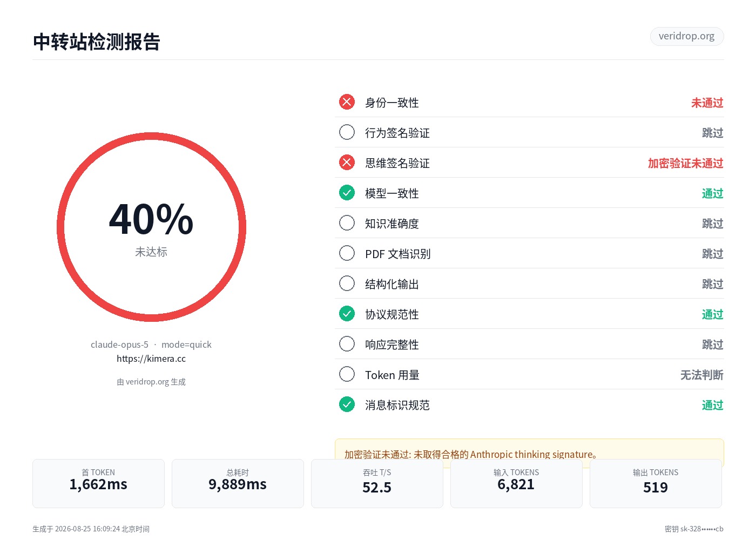Image resolution: width=756 pixels, height=540 pixels.
Task: Click the empty circle beside 响应完整性
Action: [x=347, y=344]
